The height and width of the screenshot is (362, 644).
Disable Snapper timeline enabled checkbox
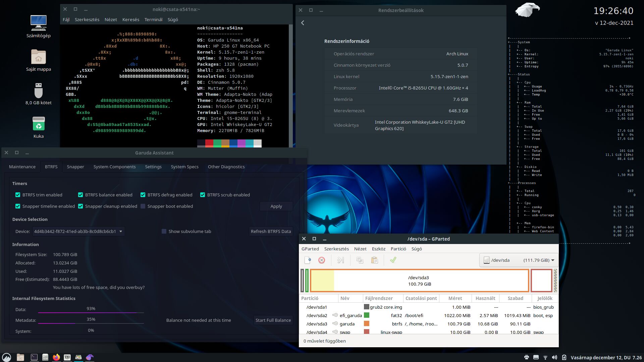tap(18, 206)
